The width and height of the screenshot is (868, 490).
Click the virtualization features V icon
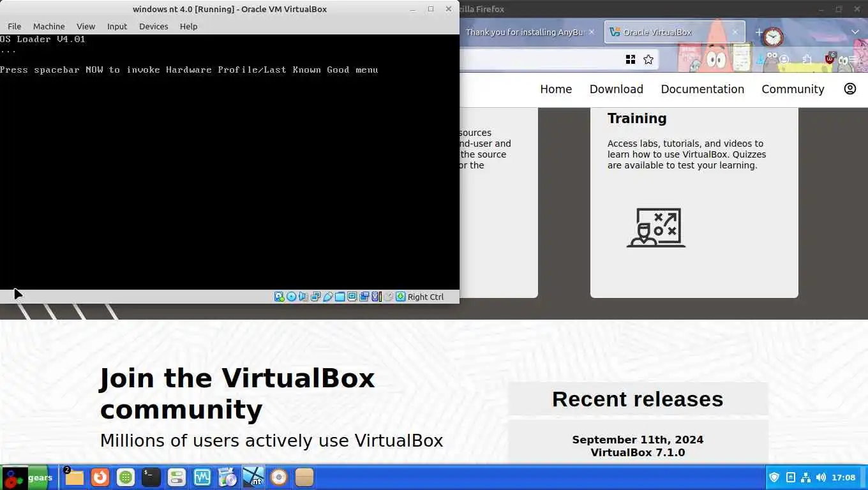pyautogui.click(x=376, y=297)
